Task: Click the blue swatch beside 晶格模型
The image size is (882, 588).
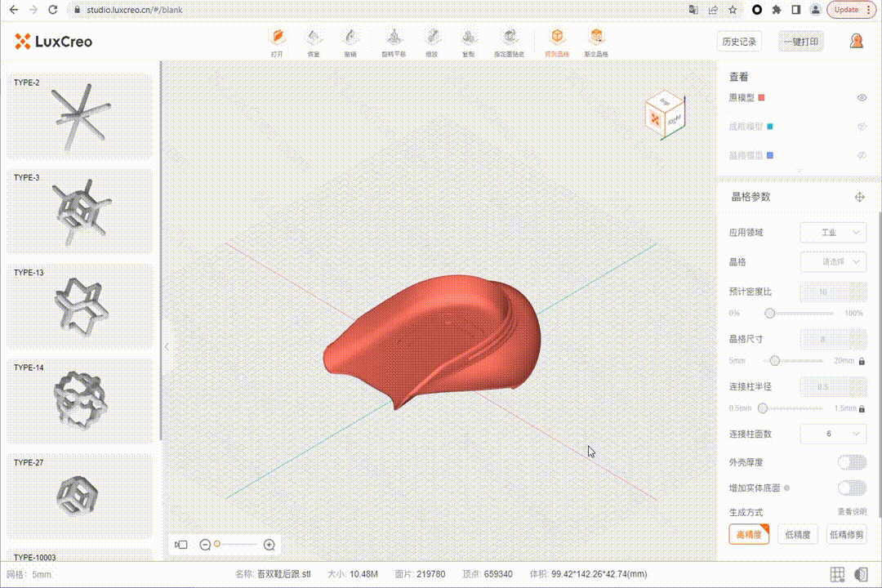Action: click(x=770, y=155)
